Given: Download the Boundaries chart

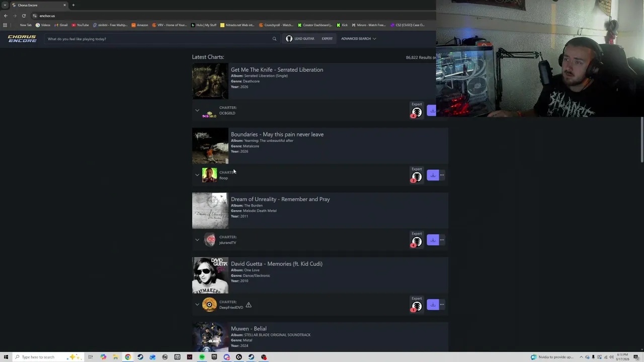Looking at the screenshot, I should pos(433,175).
